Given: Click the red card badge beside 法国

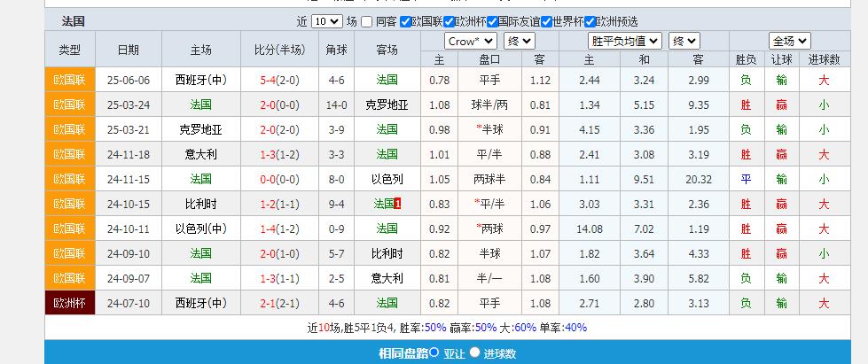Looking at the screenshot, I should click(x=398, y=204).
